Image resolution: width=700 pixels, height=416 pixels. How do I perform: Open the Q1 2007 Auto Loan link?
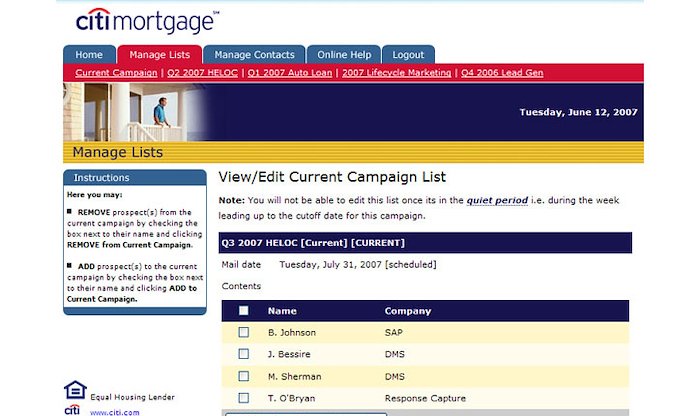290,73
